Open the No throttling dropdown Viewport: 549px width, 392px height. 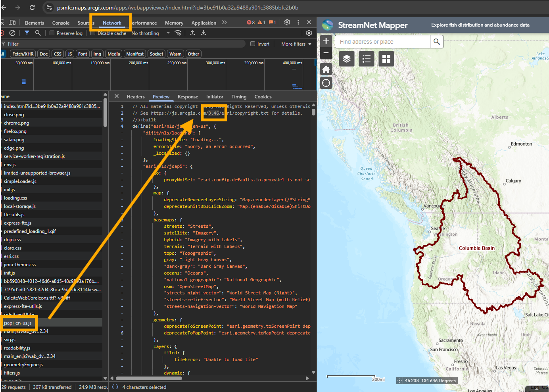pyautogui.click(x=151, y=33)
